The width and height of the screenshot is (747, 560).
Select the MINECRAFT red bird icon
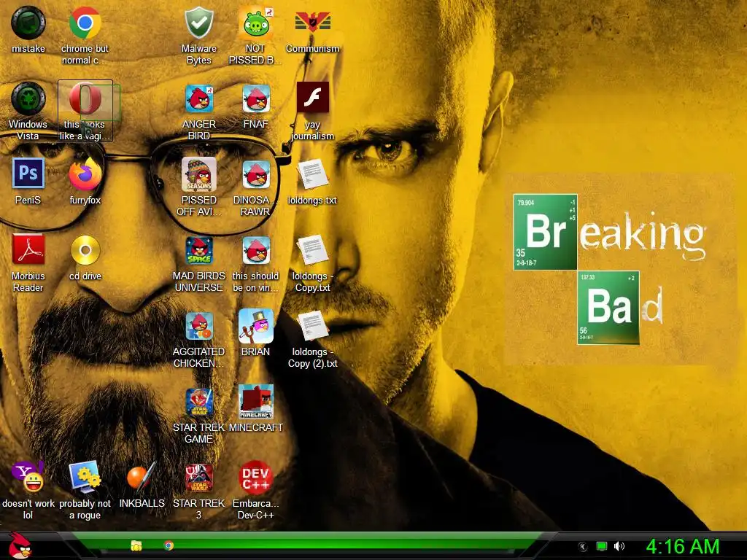(256, 402)
